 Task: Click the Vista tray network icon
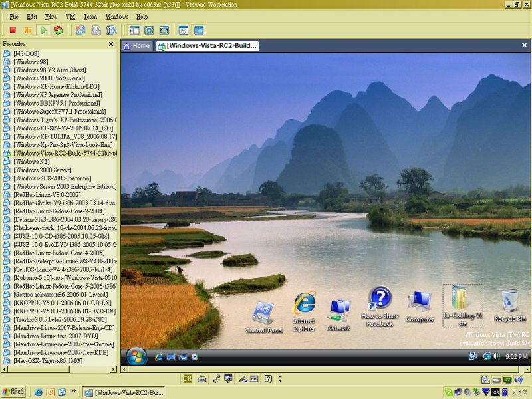coord(487,356)
